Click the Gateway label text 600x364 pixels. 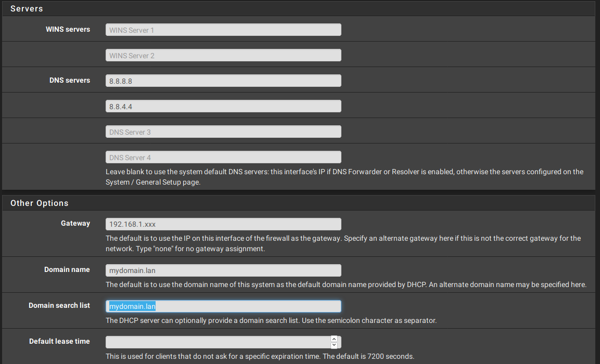click(x=75, y=224)
